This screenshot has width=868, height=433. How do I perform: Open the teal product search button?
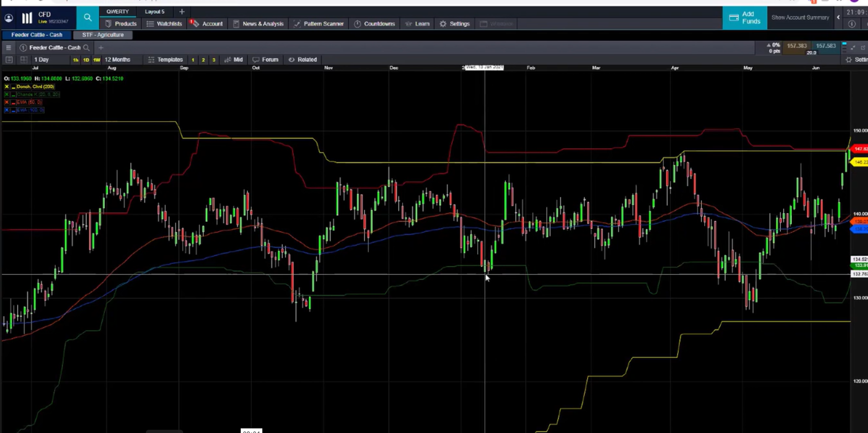(x=87, y=18)
